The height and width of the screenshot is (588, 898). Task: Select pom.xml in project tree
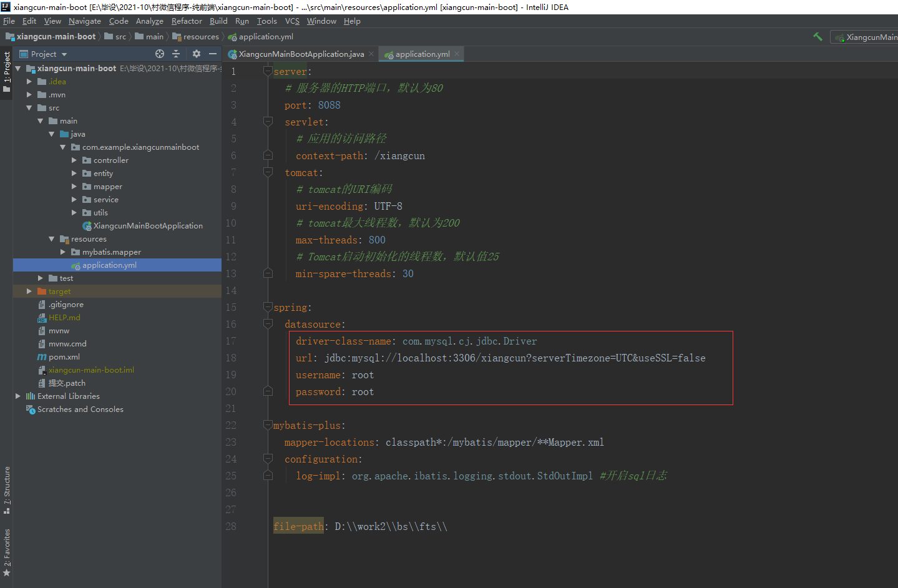(64, 357)
